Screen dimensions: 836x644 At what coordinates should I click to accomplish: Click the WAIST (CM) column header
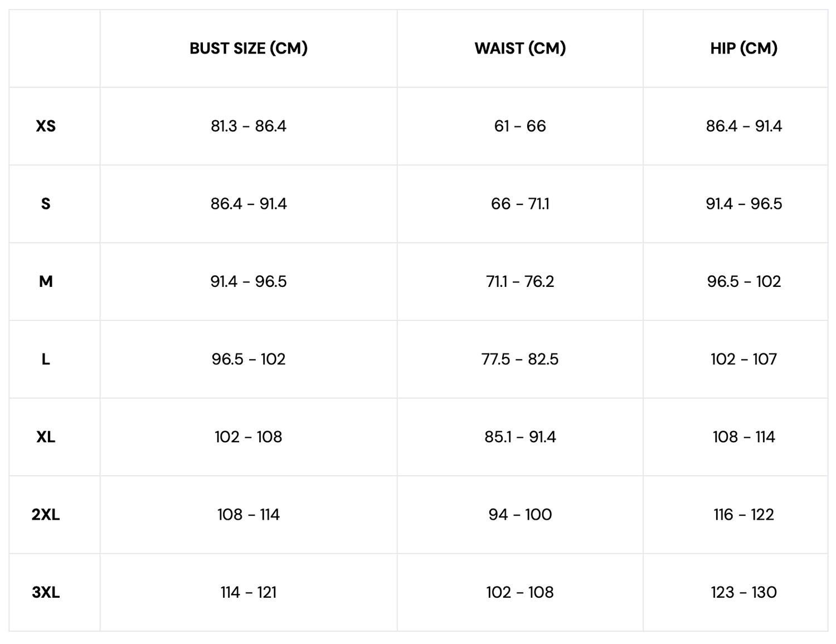coord(520,48)
